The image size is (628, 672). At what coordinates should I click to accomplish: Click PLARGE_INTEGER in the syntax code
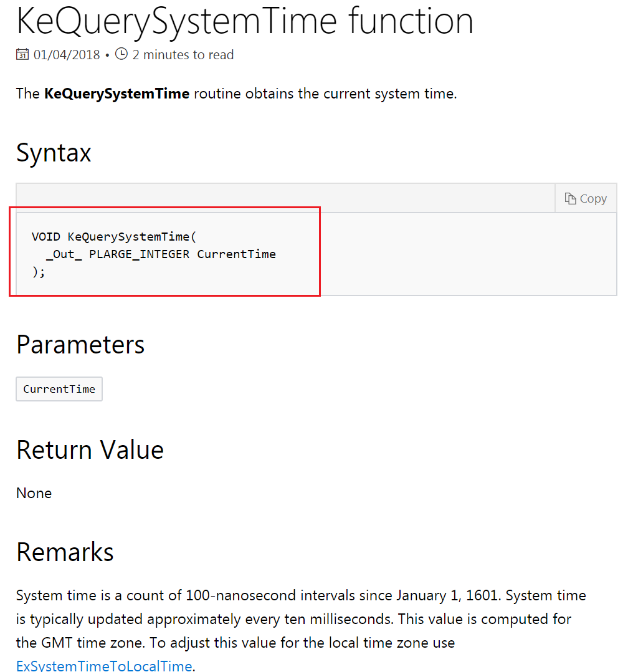[x=140, y=254]
